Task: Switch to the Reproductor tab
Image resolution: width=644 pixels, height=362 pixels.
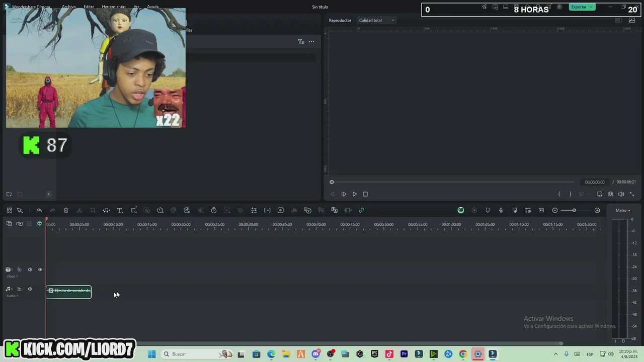Action: click(x=340, y=20)
